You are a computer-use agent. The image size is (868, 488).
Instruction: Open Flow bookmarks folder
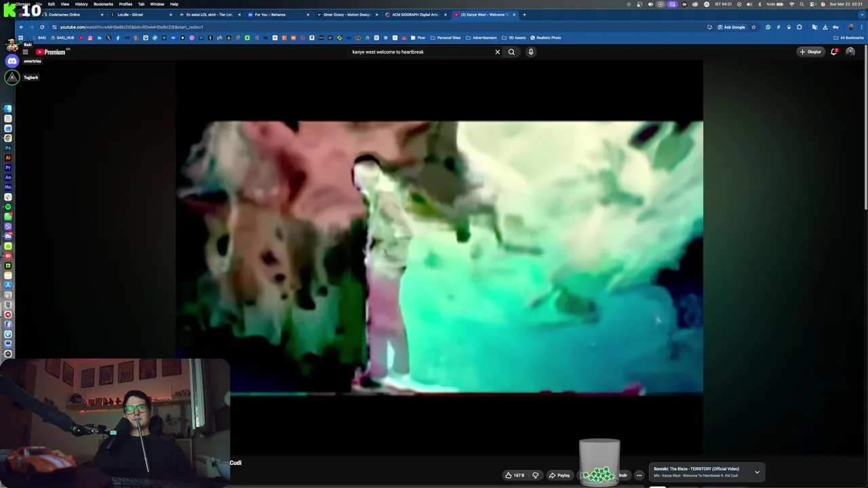[x=418, y=38]
